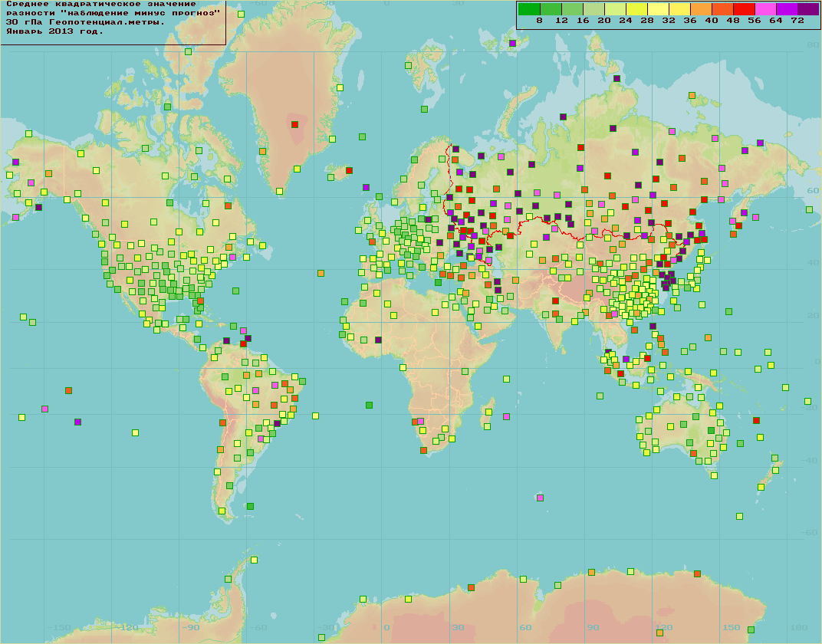Viewport: 822px width, 644px height.
Task: Click the purple station marker on Svalbard
Action: coord(512,43)
